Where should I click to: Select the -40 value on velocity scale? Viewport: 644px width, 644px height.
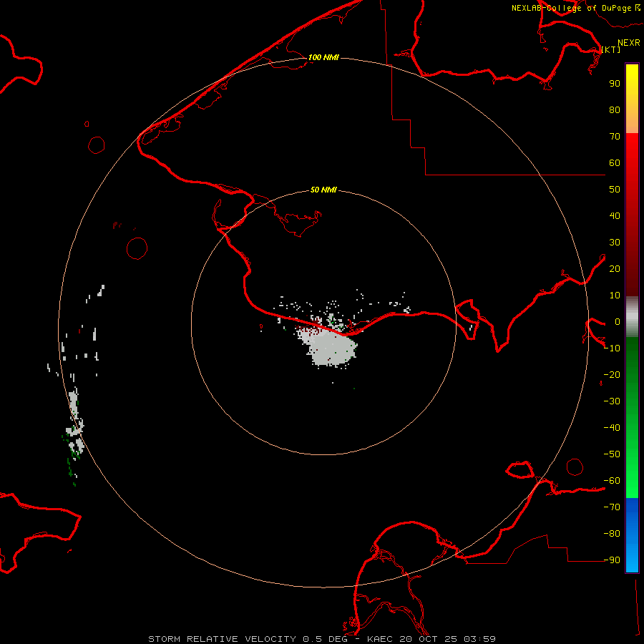[x=612, y=428]
